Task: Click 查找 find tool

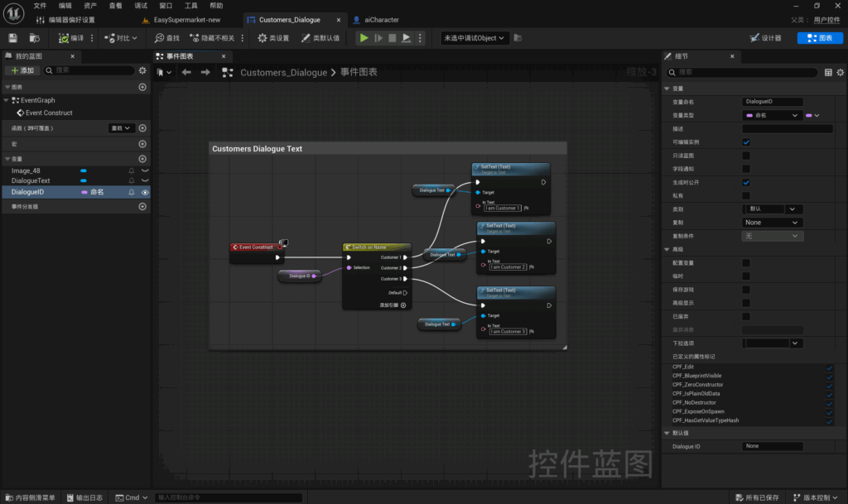Action: click(x=167, y=38)
